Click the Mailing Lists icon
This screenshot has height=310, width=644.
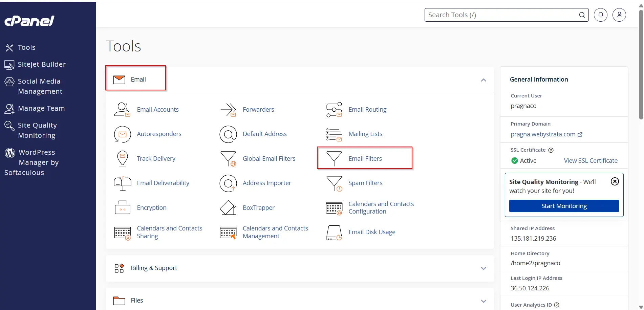point(334,134)
